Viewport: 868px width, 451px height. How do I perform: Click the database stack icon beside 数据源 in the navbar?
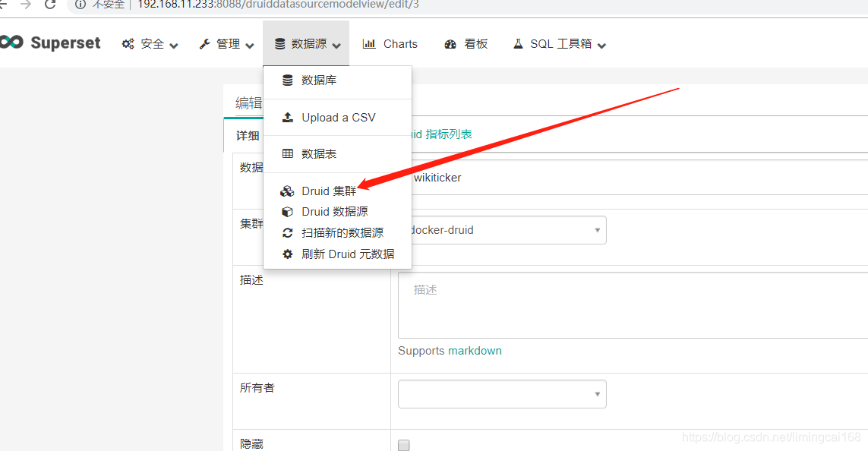(x=280, y=44)
